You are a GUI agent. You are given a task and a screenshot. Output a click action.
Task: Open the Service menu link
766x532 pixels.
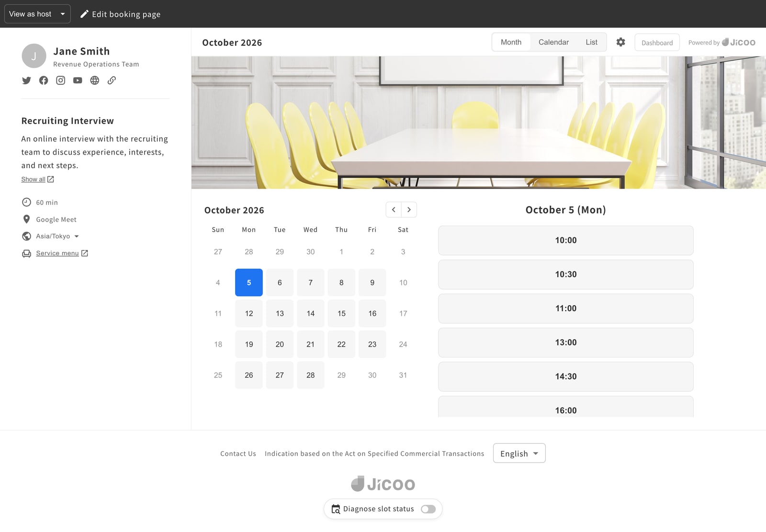coord(62,253)
